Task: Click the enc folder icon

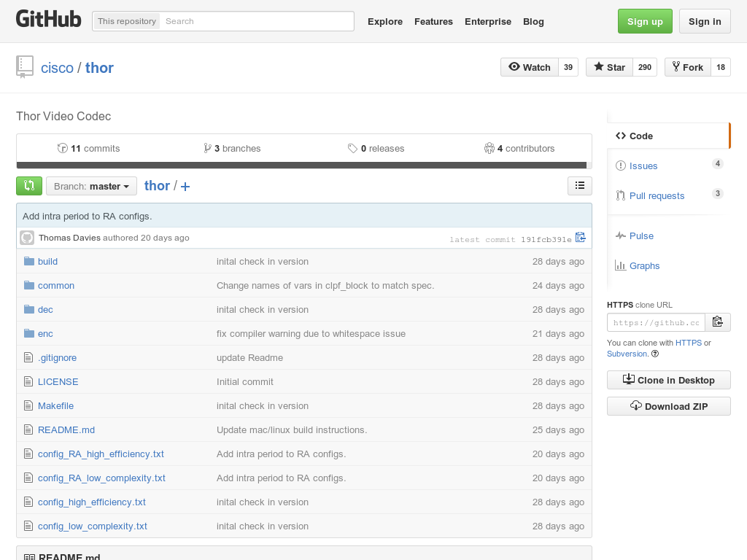Action: click(29, 333)
